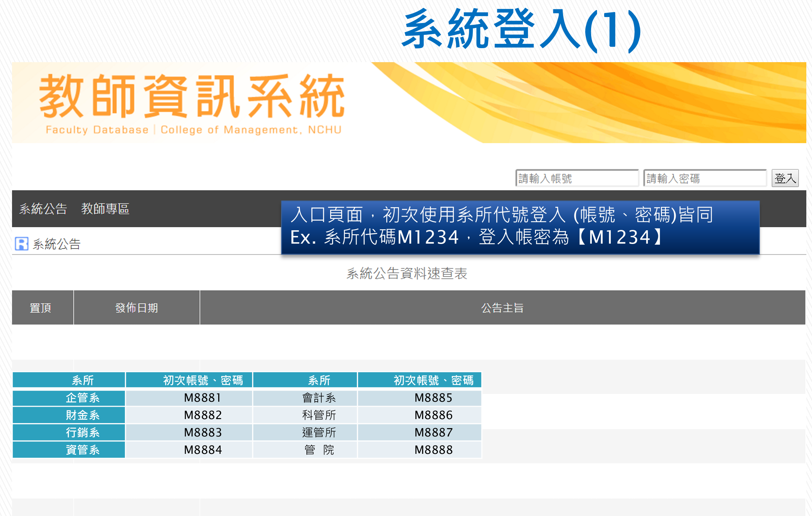Screen dimensions: 812x516
Task: Select the 企管系 row label
Action: 69,398
